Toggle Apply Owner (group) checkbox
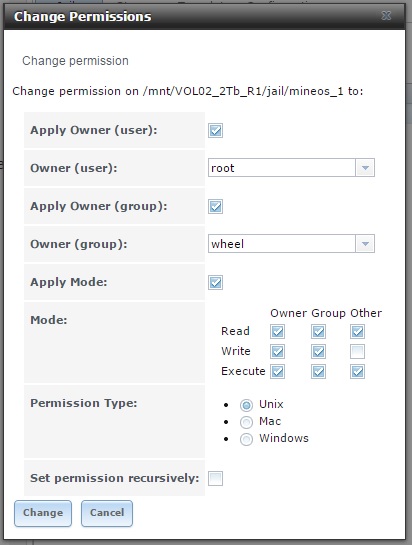Screen dimensions: 412x545 (x=215, y=206)
